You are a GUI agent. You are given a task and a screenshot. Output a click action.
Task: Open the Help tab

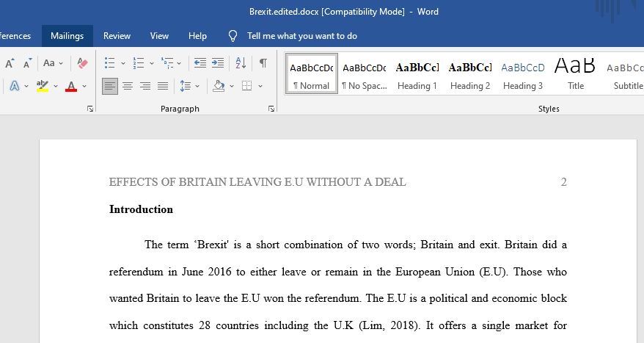(x=197, y=36)
